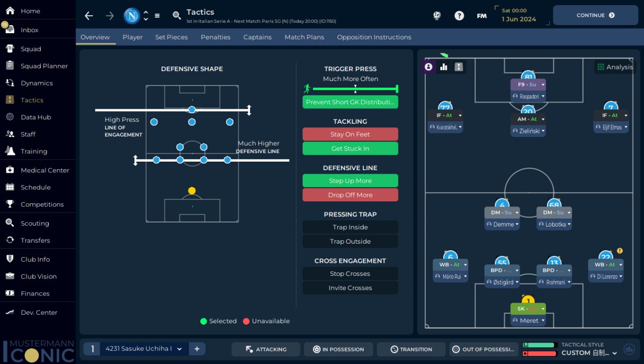Open the search magnifier icon
This screenshot has width=644, height=364.
click(177, 16)
